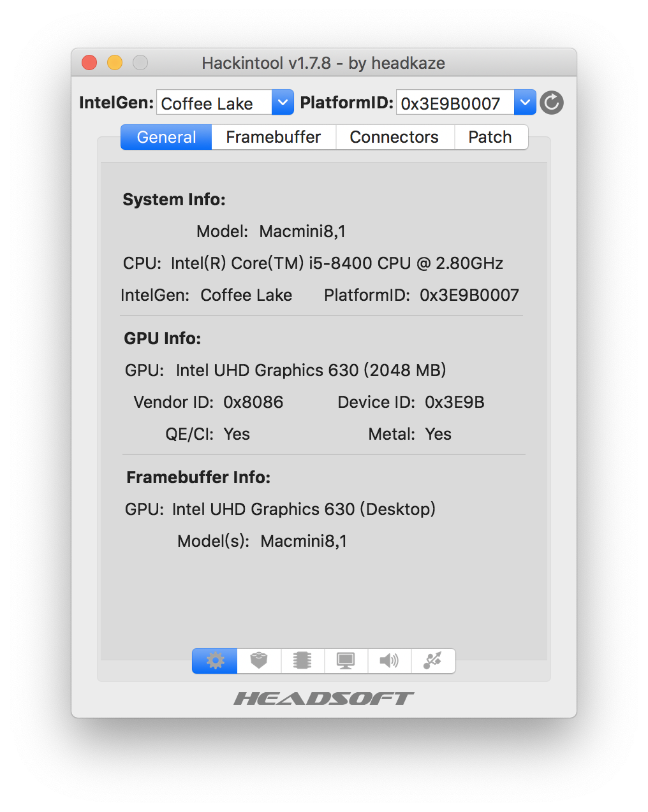Click the Vendor ID value 0x8086

click(x=253, y=402)
